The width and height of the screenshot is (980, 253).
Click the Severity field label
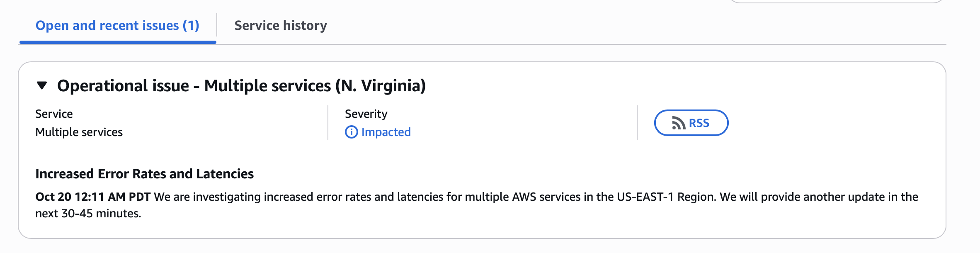(x=366, y=114)
